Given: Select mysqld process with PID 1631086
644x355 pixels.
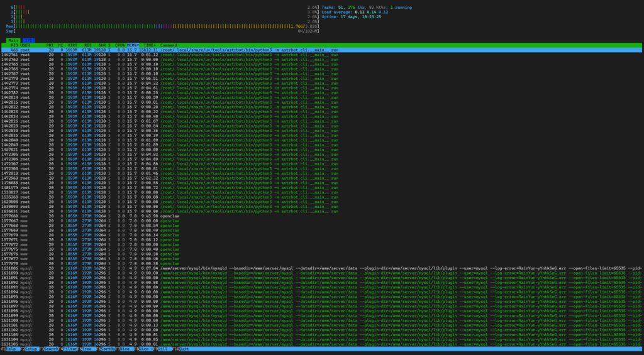Looking at the screenshot, I should point(322,268).
